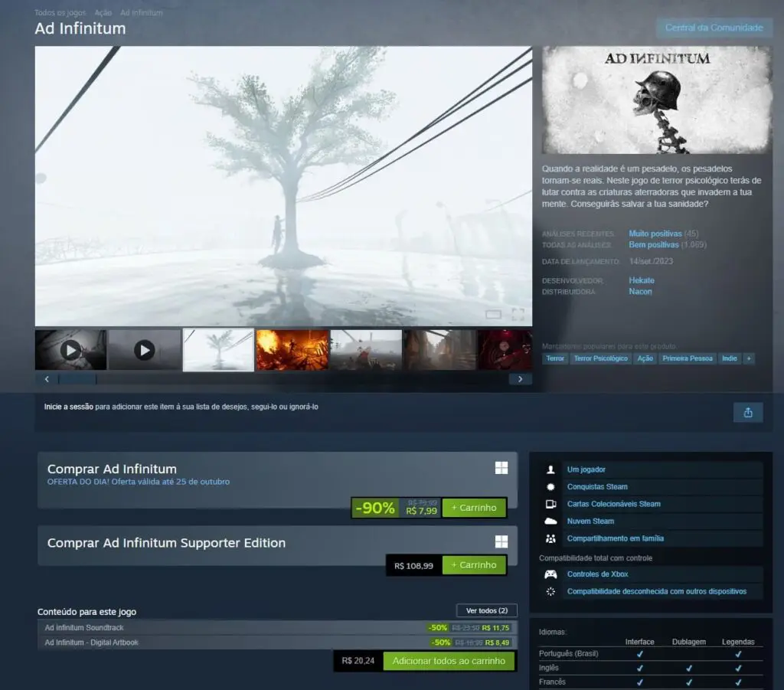Select the Terror Psicológico tag
The image size is (784, 690).
(x=600, y=358)
